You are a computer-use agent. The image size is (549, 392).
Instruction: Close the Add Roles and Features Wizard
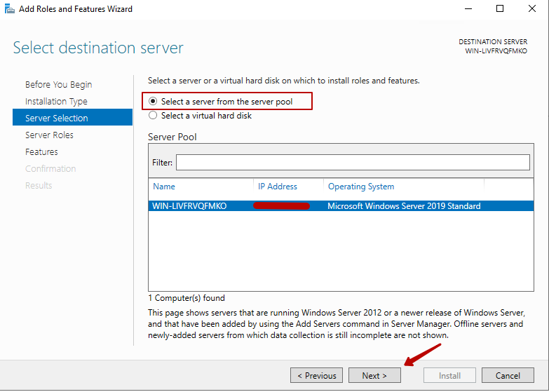pyautogui.click(x=532, y=9)
